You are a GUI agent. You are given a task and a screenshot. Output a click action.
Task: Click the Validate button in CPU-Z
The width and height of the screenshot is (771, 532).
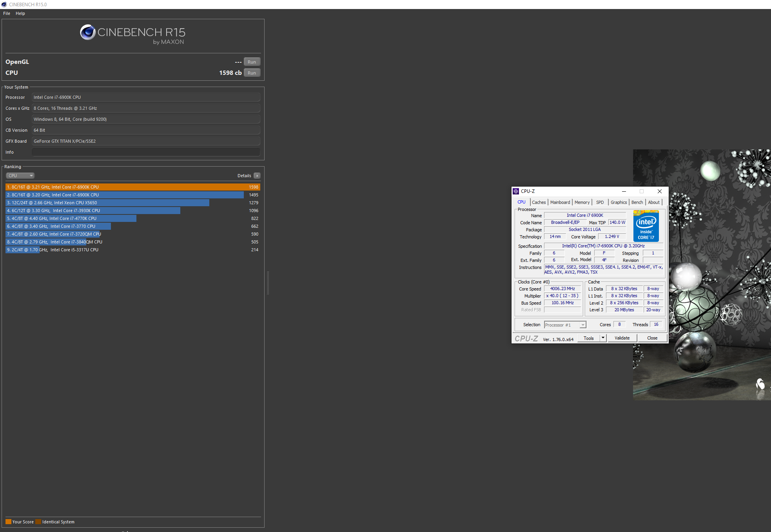coord(622,338)
